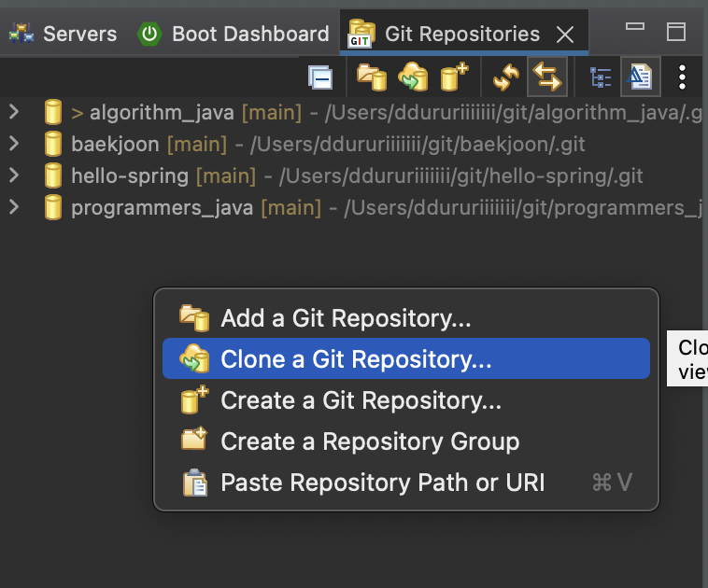
Task: Expand the baekjoon repository
Action: pos(14,143)
